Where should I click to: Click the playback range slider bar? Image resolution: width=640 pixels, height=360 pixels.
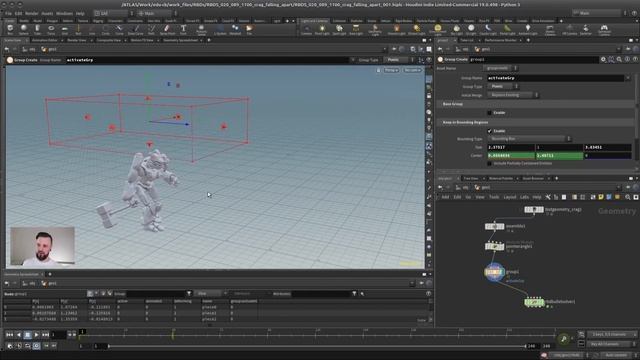pos(317,346)
